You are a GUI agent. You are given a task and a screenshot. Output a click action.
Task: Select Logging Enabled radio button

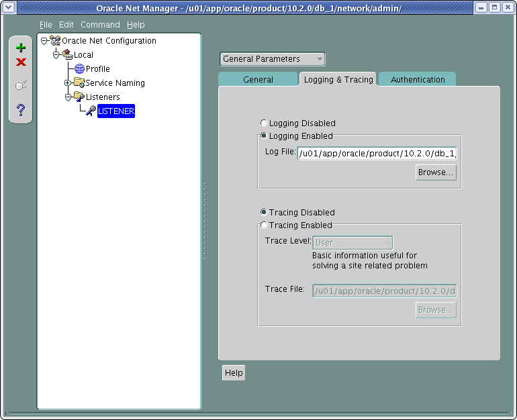pyautogui.click(x=263, y=136)
